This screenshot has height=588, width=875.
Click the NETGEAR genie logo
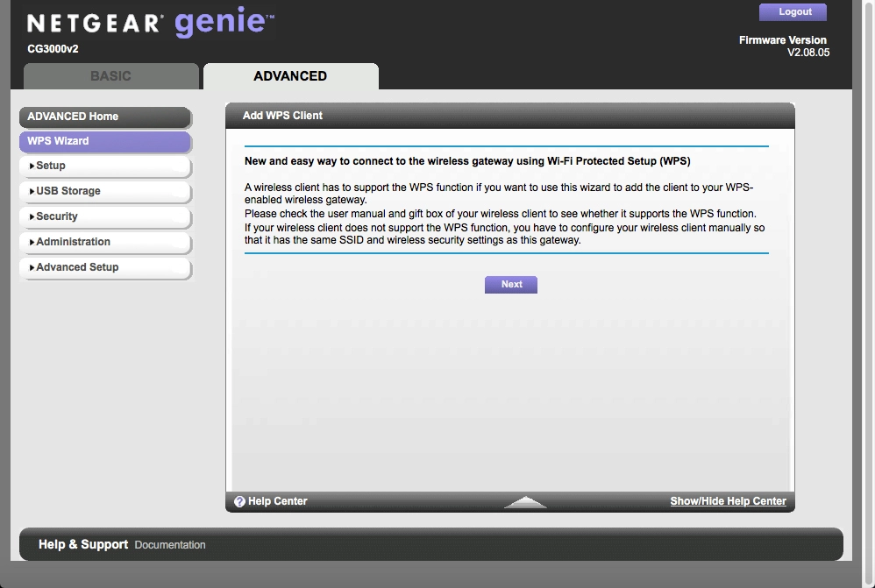click(x=151, y=22)
